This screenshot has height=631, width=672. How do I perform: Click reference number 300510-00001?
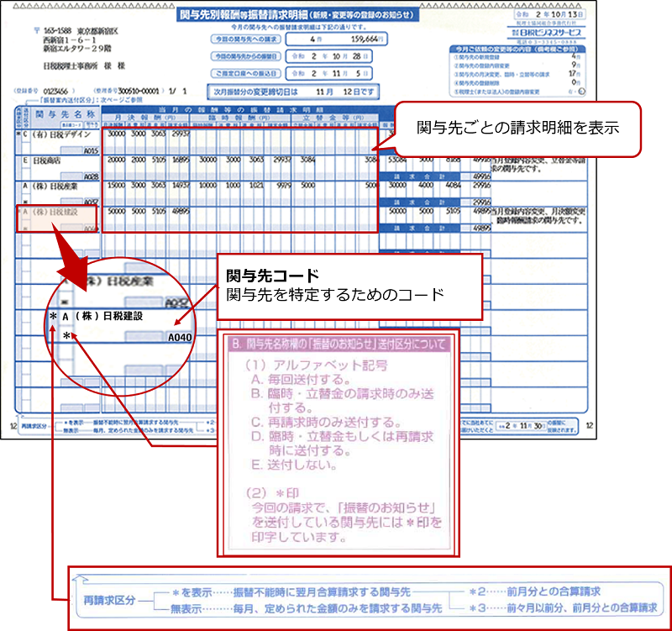tap(139, 92)
